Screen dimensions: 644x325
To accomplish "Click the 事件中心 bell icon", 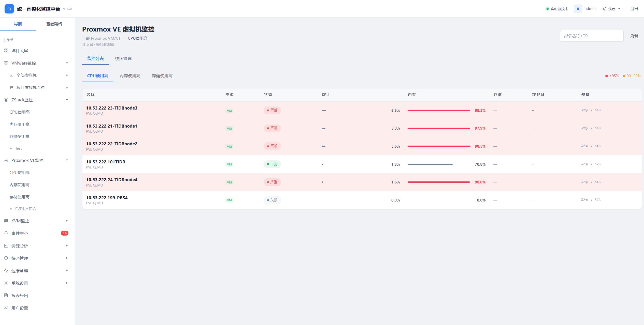I will click(x=6, y=233).
